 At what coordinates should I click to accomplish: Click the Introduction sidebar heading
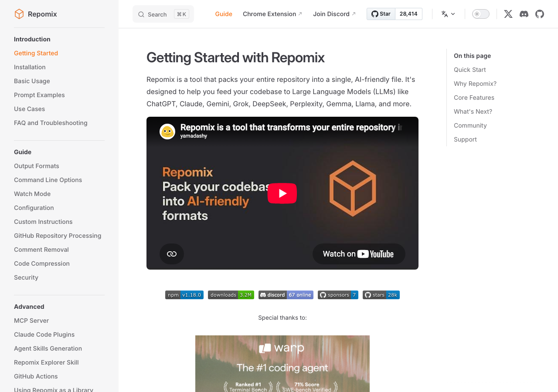[32, 39]
